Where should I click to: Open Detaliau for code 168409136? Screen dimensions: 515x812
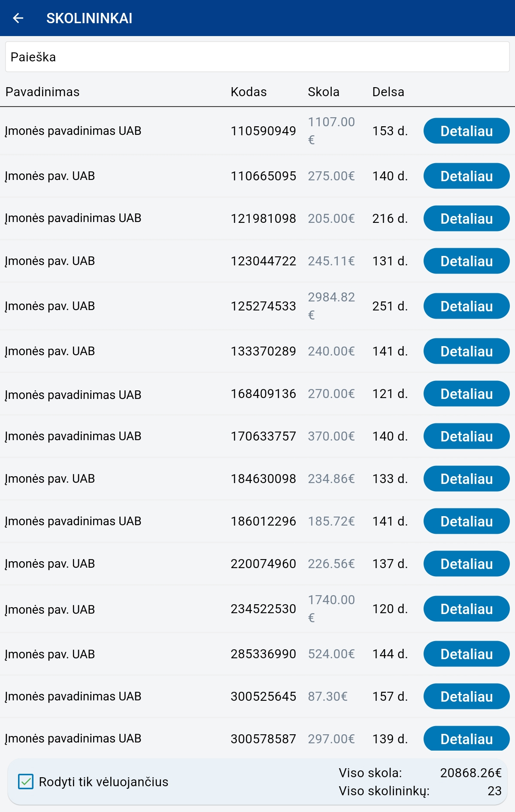467,394
